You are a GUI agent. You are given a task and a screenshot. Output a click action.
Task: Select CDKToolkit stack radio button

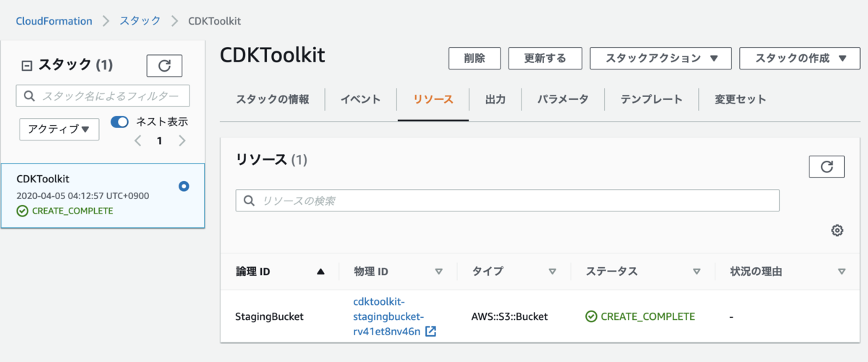[184, 187]
